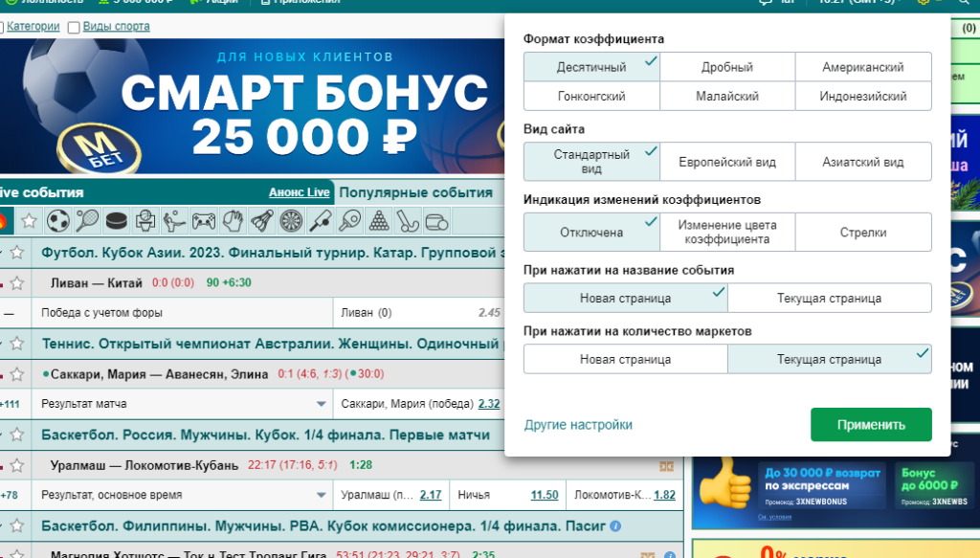Choose Малайский odds format
This screenshot has width=980, height=558.
click(x=727, y=97)
